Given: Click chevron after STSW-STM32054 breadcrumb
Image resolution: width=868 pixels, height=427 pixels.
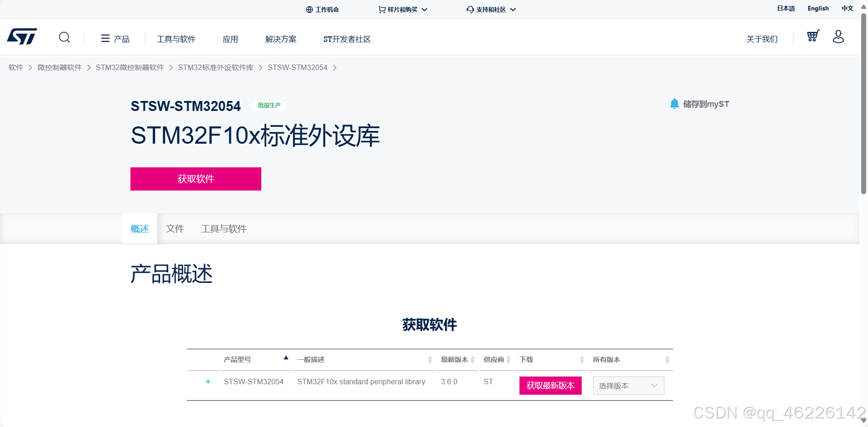Looking at the screenshot, I should [x=335, y=68].
